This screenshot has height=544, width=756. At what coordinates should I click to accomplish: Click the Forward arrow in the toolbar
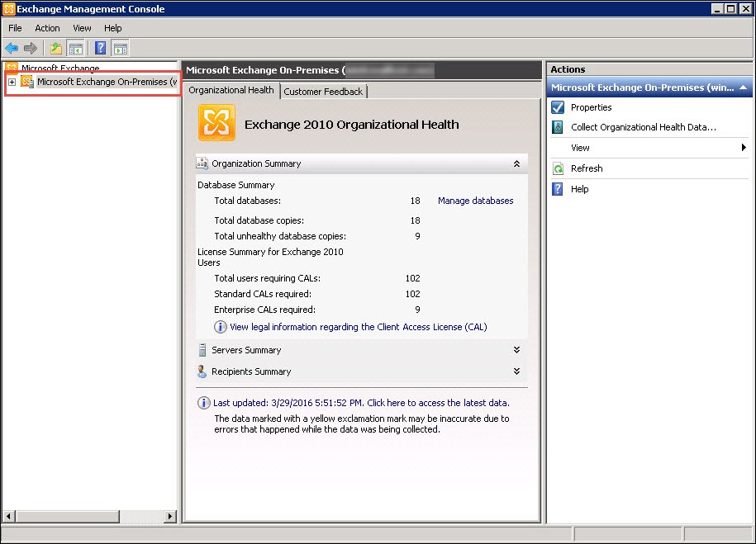31,48
